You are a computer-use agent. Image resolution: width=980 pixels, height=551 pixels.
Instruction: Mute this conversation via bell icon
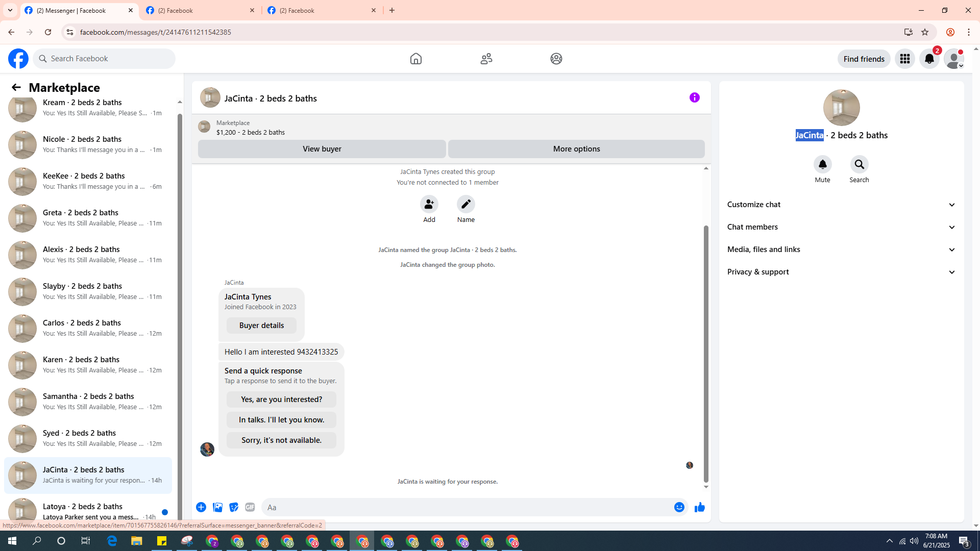(x=822, y=165)
